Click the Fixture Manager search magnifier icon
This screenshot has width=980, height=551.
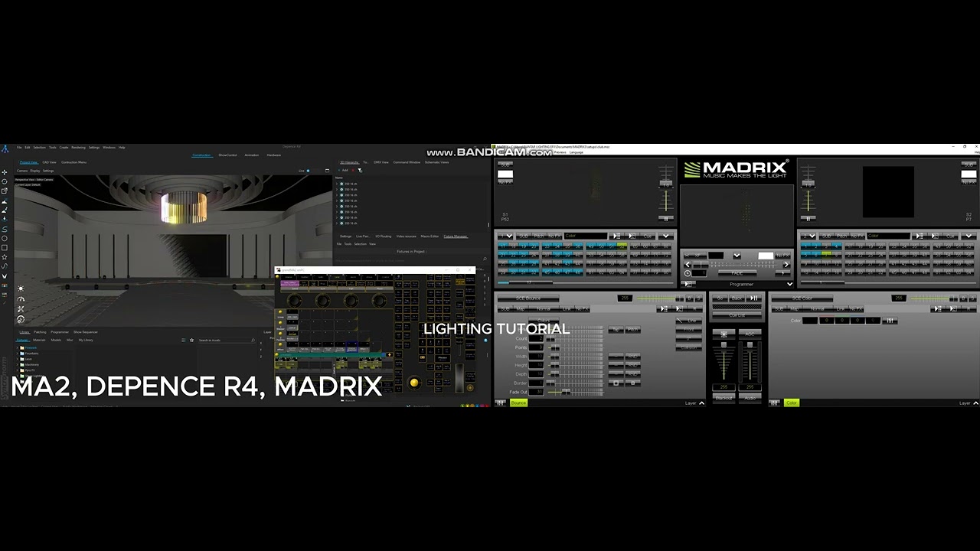485,259
